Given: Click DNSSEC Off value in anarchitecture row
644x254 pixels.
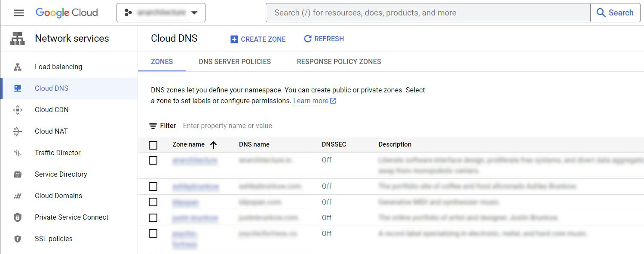Looking at the screenshot, I should [x=327, y=160].
